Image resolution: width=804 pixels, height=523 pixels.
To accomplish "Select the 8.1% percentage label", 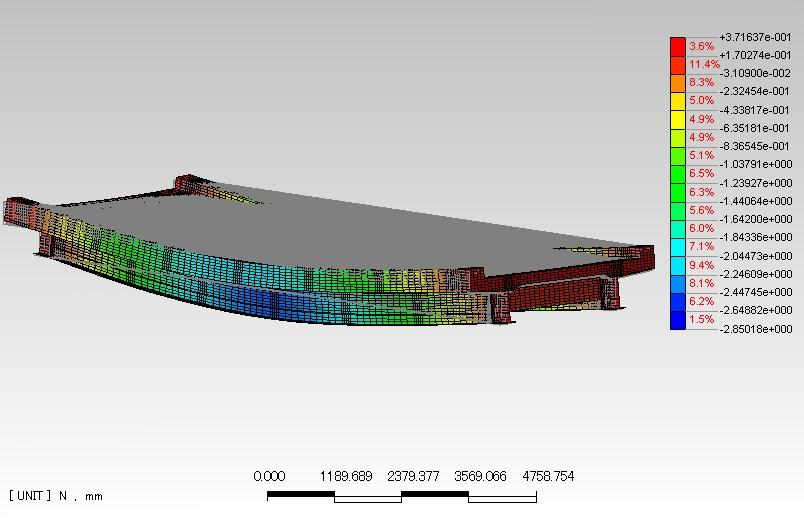I will point(701,283).
